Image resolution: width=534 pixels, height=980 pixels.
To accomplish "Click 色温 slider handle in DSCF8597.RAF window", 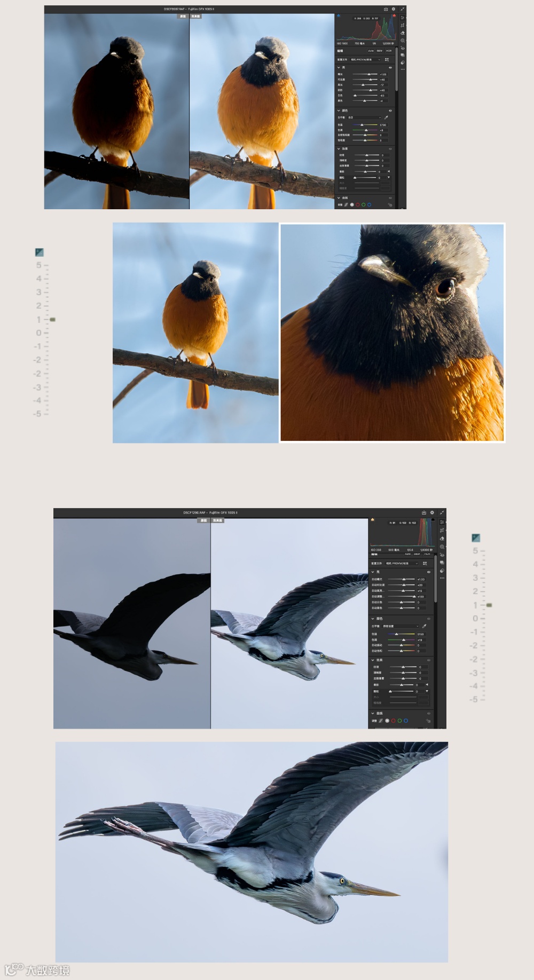I will [x=362, y=125].
